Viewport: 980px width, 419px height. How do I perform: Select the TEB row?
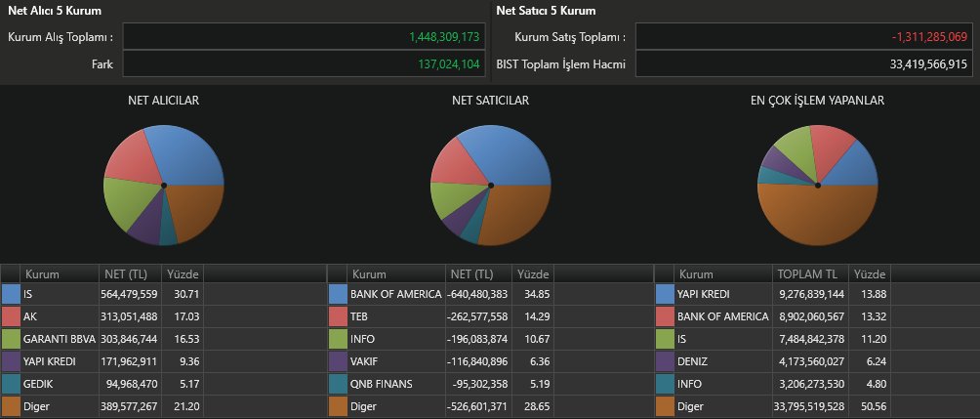tap(491, 316)
